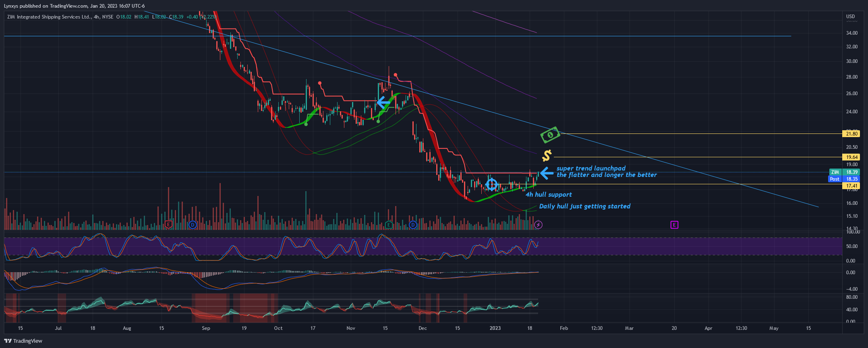
Task: Select the green money bill icon at 21.80
Action: click(x=550, y=135)
